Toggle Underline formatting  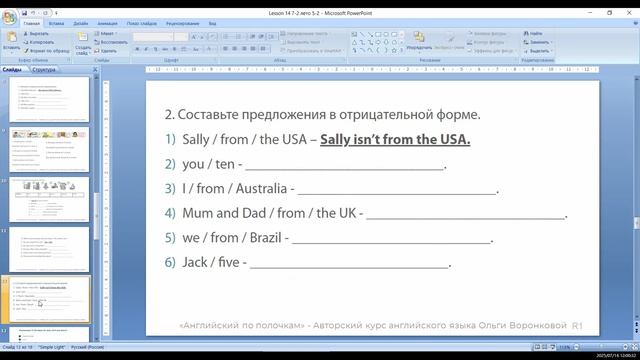tap(155, 49)
